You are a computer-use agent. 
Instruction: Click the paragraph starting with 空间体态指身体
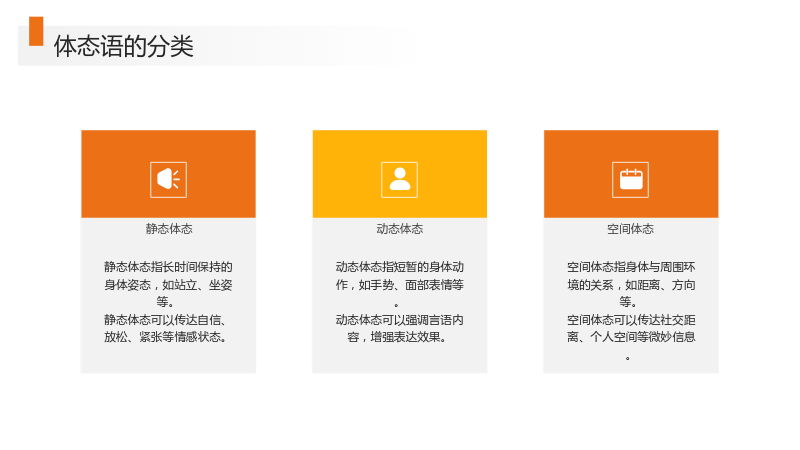(631, 284)
